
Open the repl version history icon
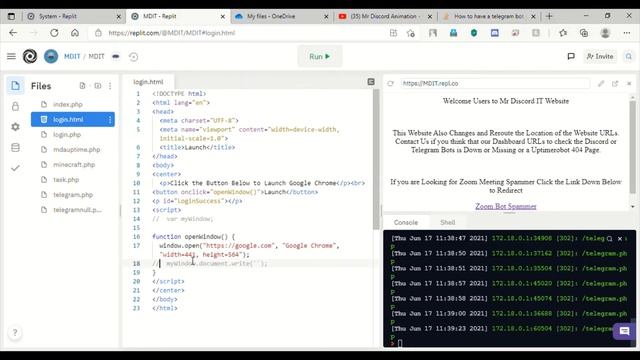133,57
